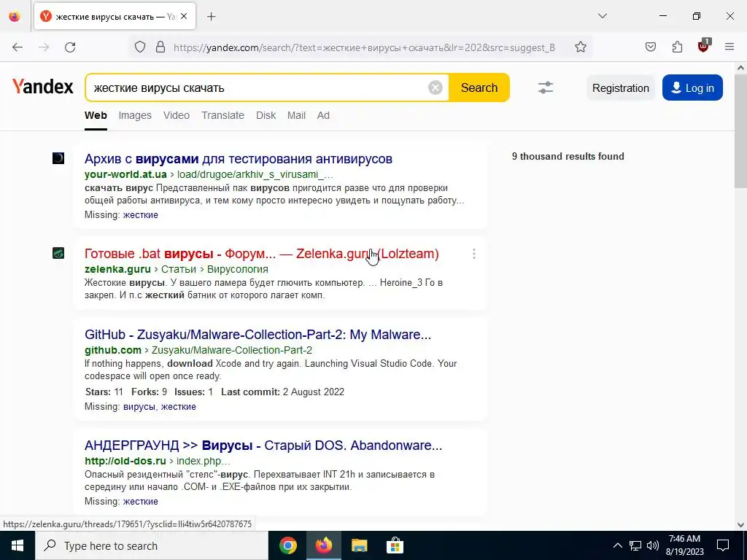Screen dimensions: 747x560
Task: Click 'Вирусология' breadcrumb link
Action: click(237, 269)
